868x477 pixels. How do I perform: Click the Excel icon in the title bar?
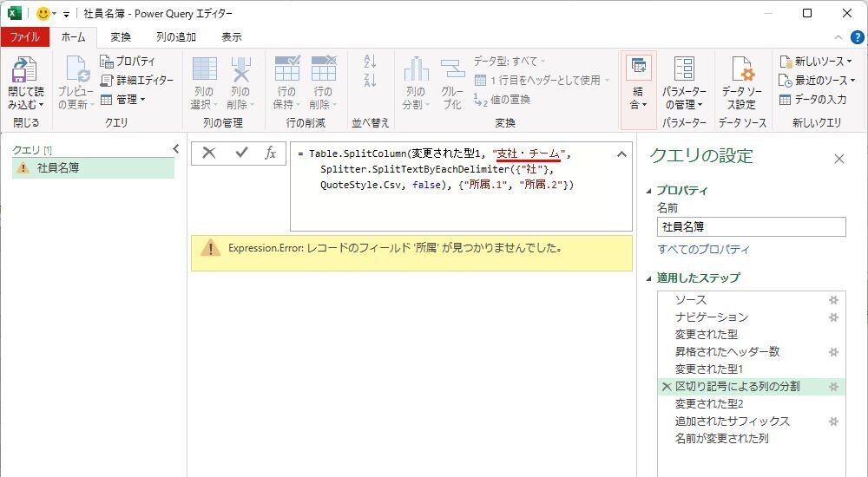point(15,13)
